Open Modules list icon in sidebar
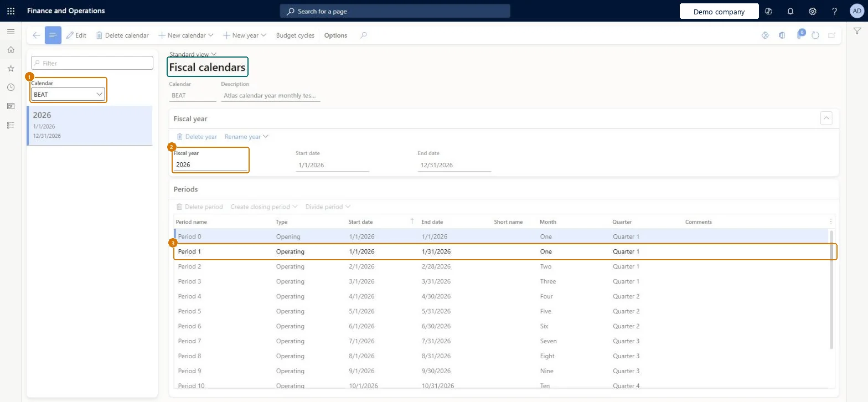 pos(11,125)
